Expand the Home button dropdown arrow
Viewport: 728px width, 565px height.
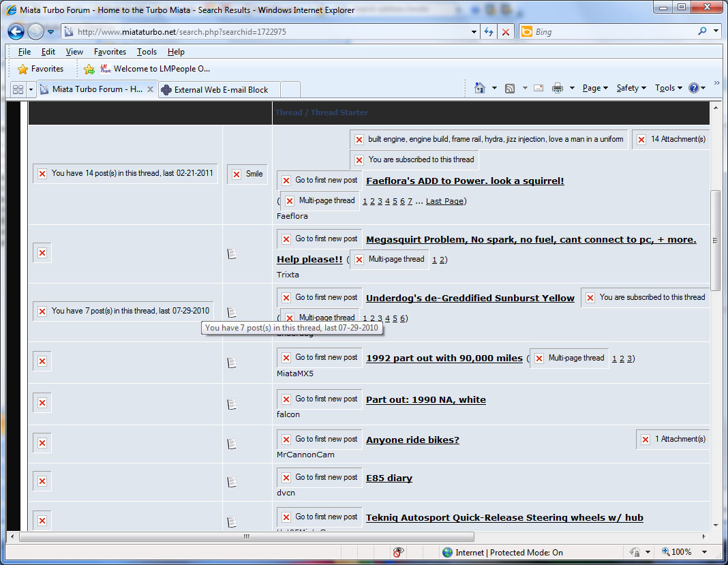coord(494,88)
